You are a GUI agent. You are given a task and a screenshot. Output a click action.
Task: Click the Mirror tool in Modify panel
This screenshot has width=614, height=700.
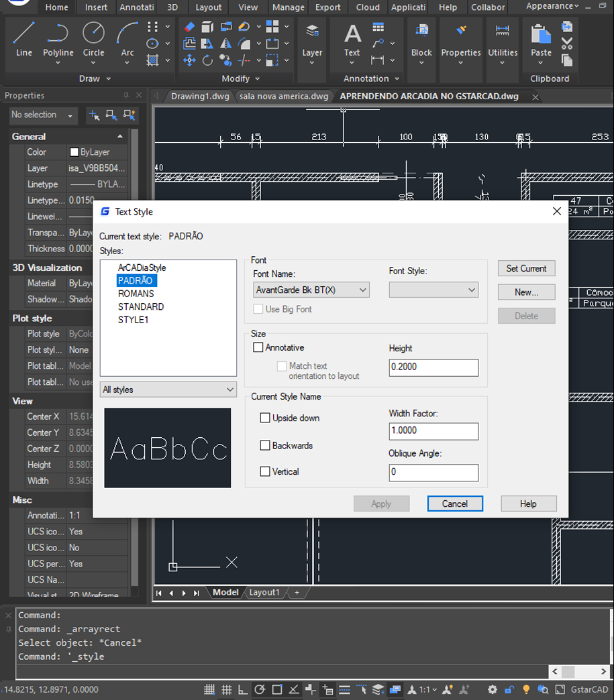pyautogui.click(x=226, y=44)
